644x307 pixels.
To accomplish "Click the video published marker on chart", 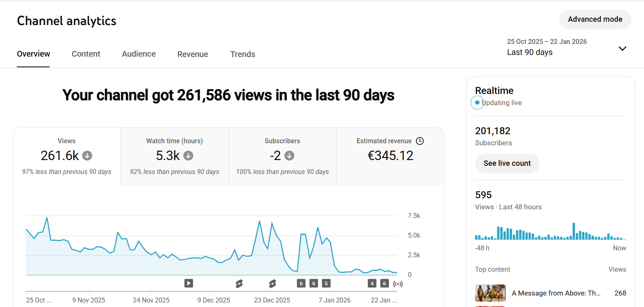I will 189,283.
